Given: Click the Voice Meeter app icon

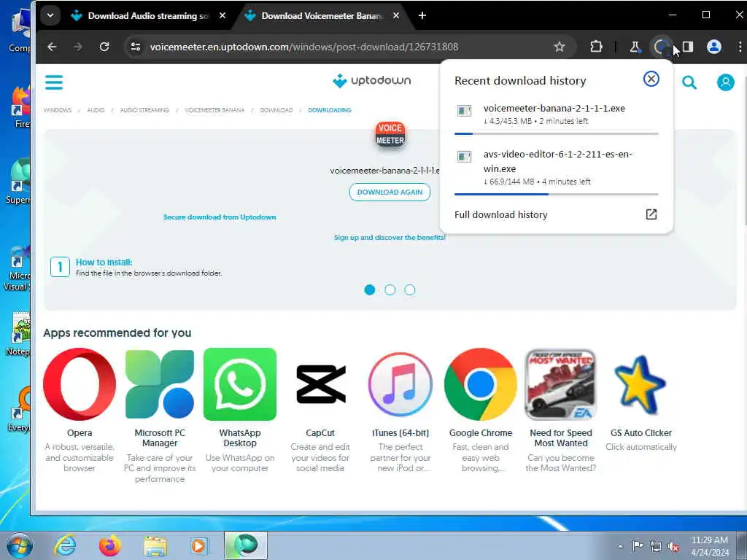Looking at the screenshot, I should (x=390, y=135).
